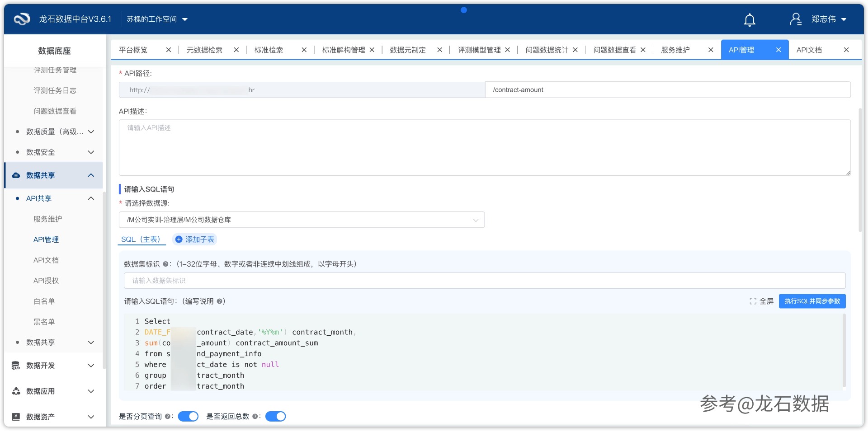
Task: Switch to API文档 tab
Action: (x=809, y=50)
